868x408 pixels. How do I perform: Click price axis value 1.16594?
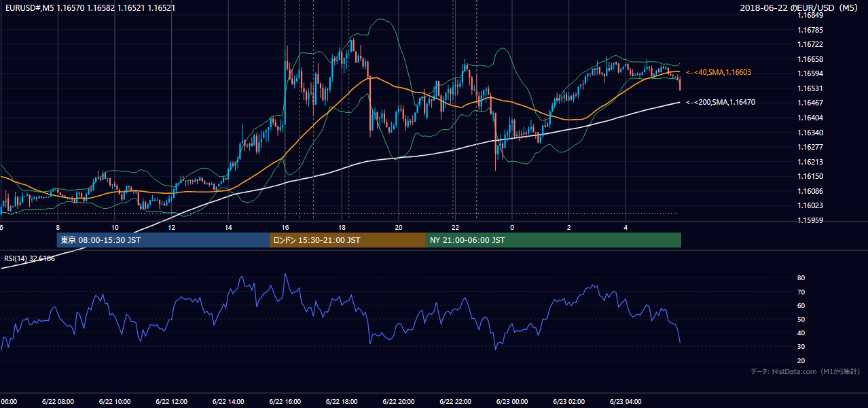pyautogui.click(x=810, y=73)
